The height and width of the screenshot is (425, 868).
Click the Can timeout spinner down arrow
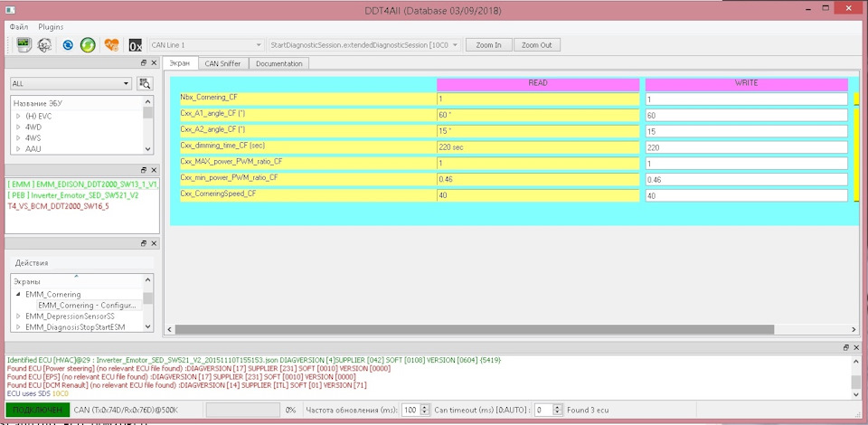559,413
